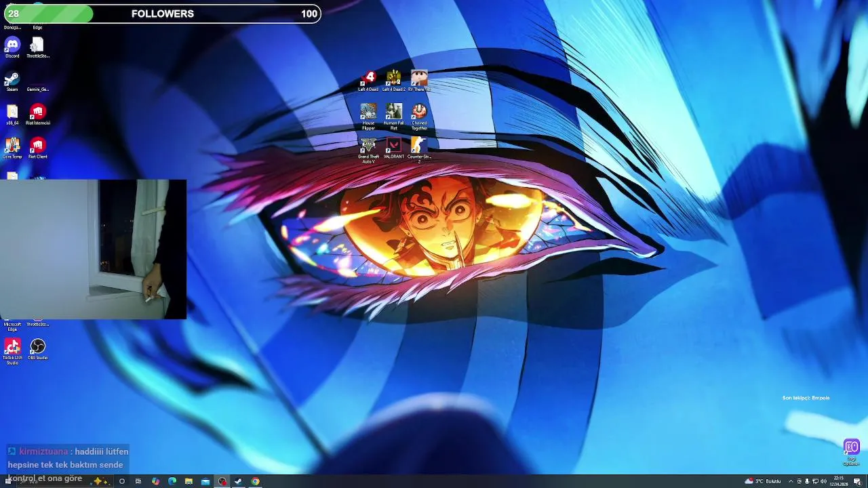Open the volume control in the tray
This screenshot has height=488, width=868.
coord(823,481)
